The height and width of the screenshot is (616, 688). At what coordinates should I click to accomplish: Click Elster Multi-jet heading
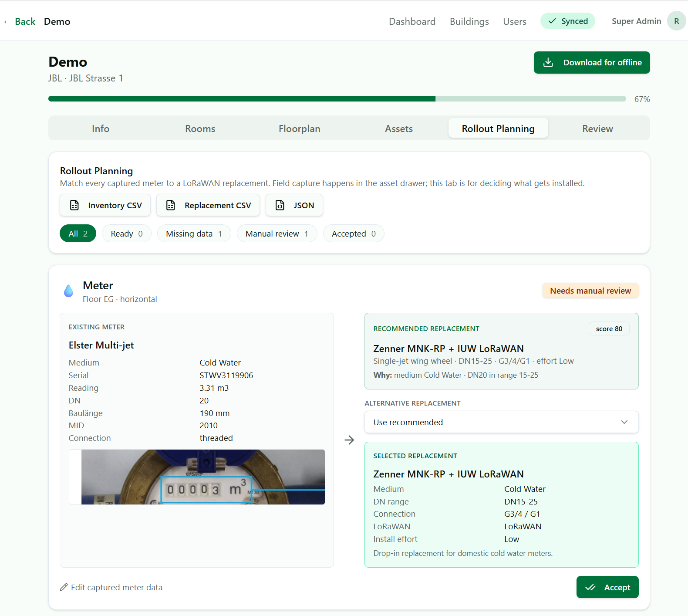(x=101, y=345)
